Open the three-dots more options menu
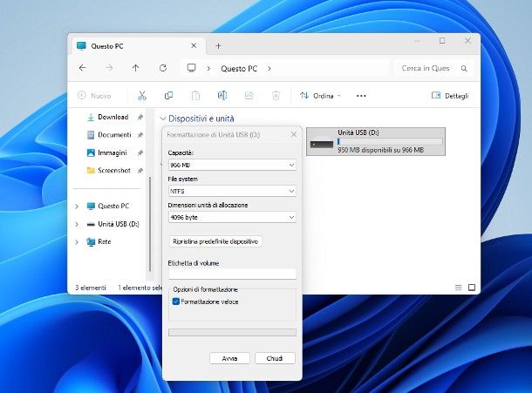 (361, 96)
